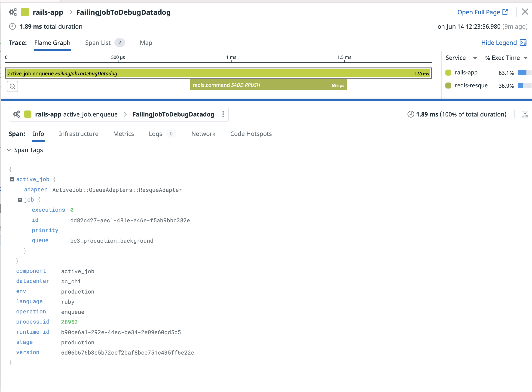Collapse the job tag subgroup
Image resolution: width=532 pixels, height=392 pixels.
[20, 200]
